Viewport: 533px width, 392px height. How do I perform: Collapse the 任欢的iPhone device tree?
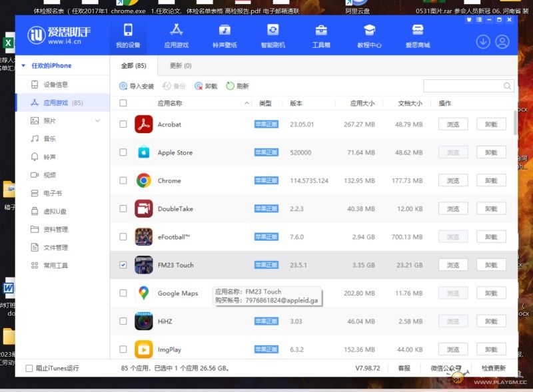pyautogui.click(x=23, y=66)
